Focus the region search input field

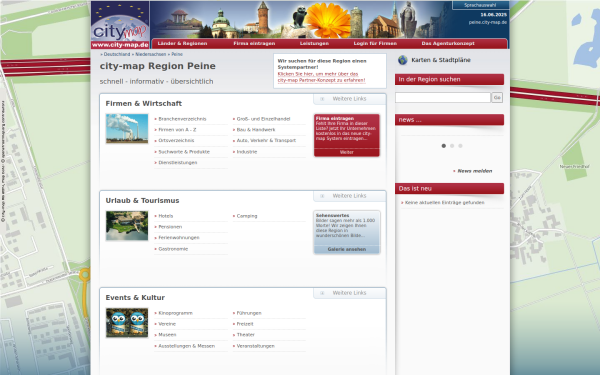click(x=443, y=98)
